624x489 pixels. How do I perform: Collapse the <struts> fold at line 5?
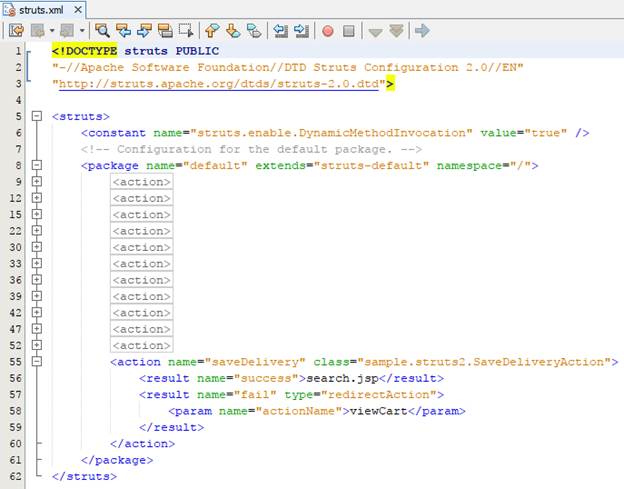coord(37,116)
